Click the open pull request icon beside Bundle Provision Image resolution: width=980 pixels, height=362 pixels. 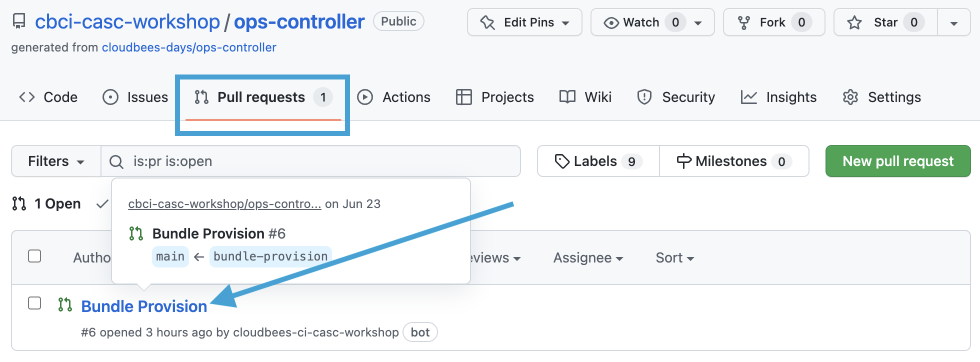(x=65, y=304)
